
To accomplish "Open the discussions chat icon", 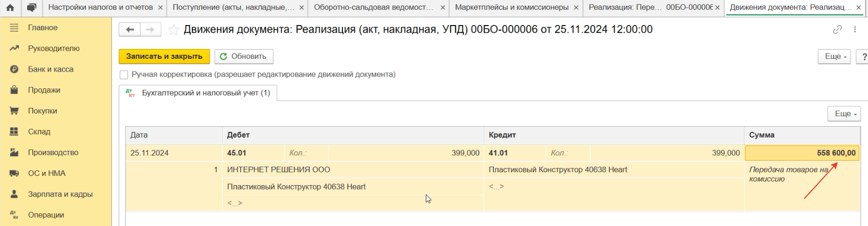I will pos(31,8).
